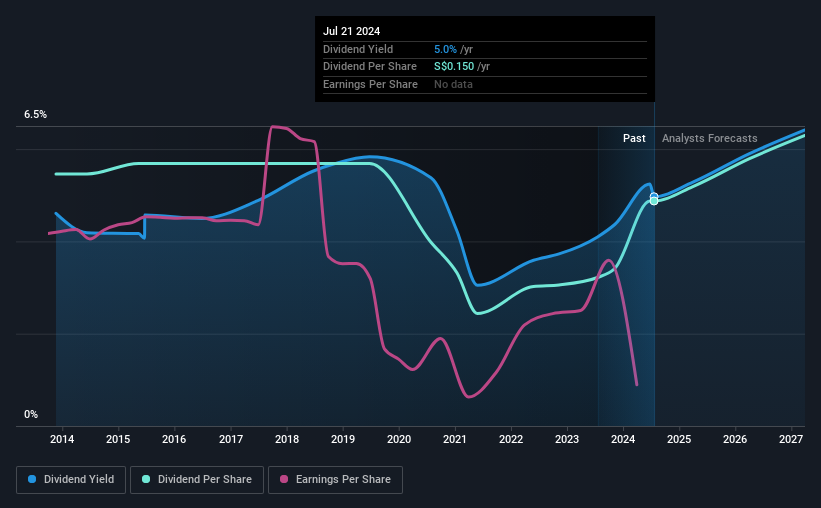The width and height of the screenshot is (821, 508).
Task: Toggle the Dividend Yield legend series
Action: [x=71, y=480]
